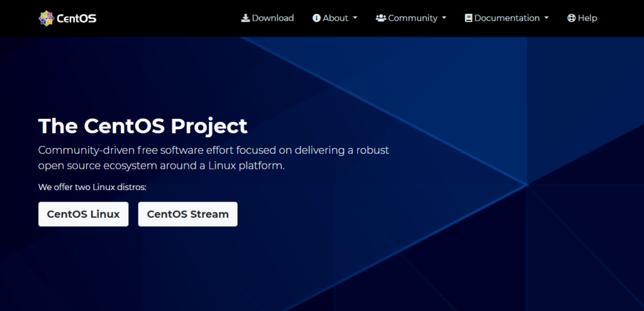Click the info circle icon beside About

316,18
